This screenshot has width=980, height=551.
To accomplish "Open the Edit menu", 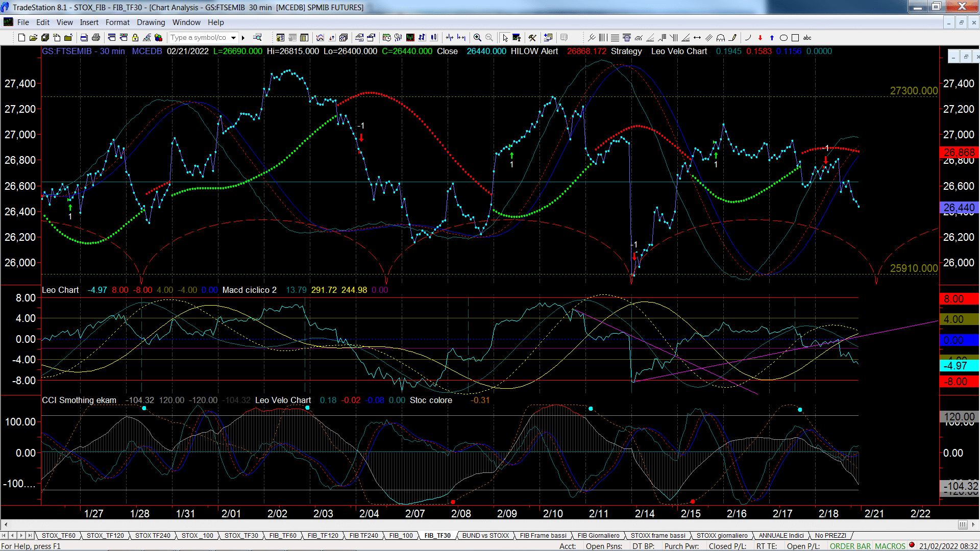I will point(43,22).
